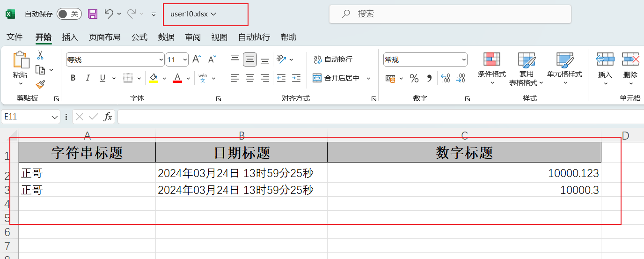
Task: Click the Save icon in title bar
Action: coord(93,14)
